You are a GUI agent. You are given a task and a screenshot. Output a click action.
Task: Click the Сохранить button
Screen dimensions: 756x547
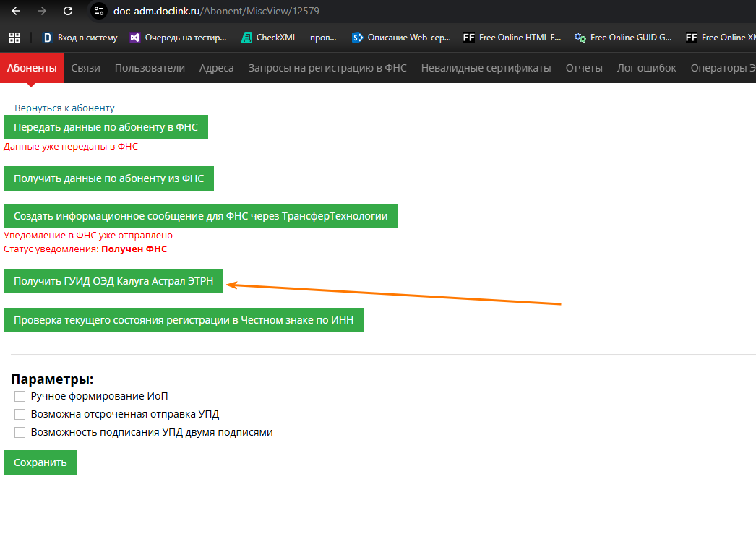(x=40, y=462)
